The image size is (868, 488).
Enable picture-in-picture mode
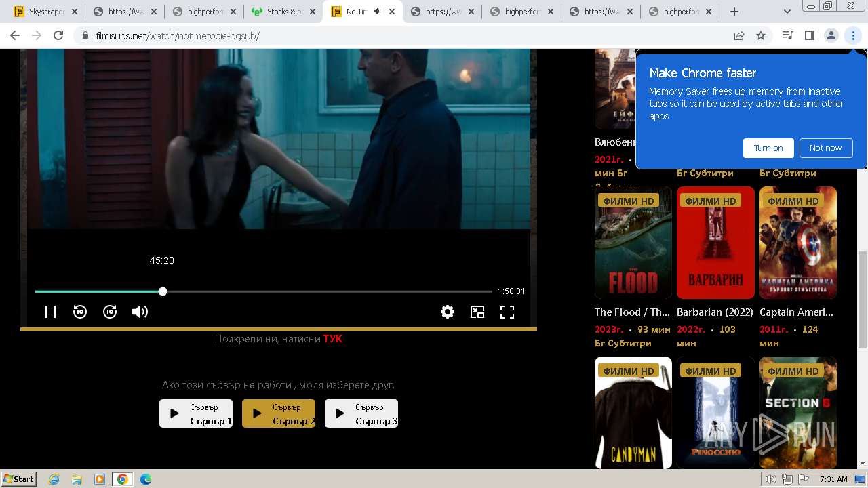[x=477, y=312]
